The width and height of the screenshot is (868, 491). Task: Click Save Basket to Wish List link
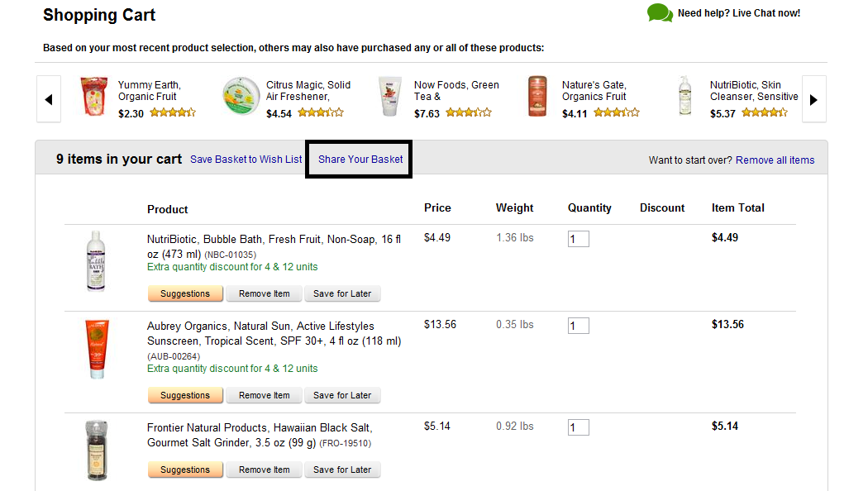pos(246,160)
